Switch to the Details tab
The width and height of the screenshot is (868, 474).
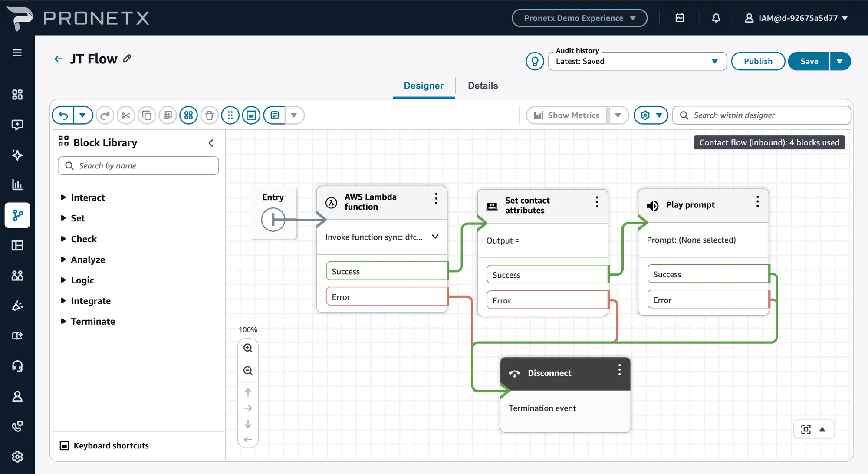tap(483, 86)
